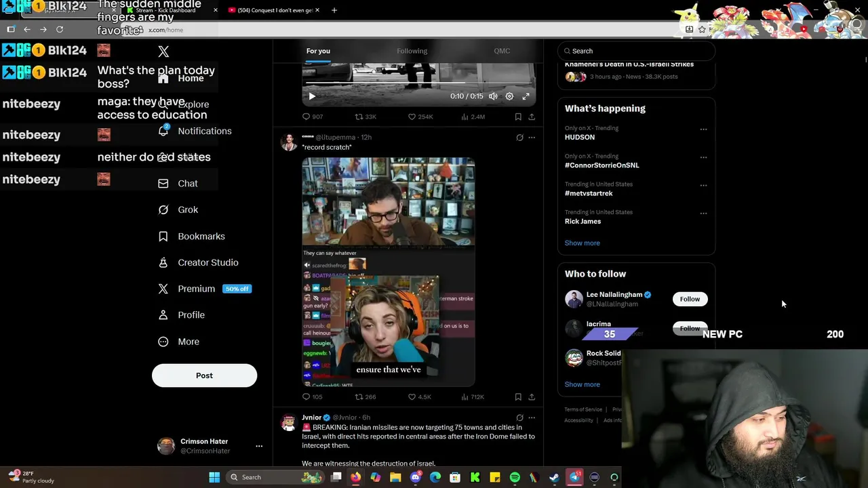Like the post with 4.5K likes
The image size is (868, 488).
(x=419, y=396)
